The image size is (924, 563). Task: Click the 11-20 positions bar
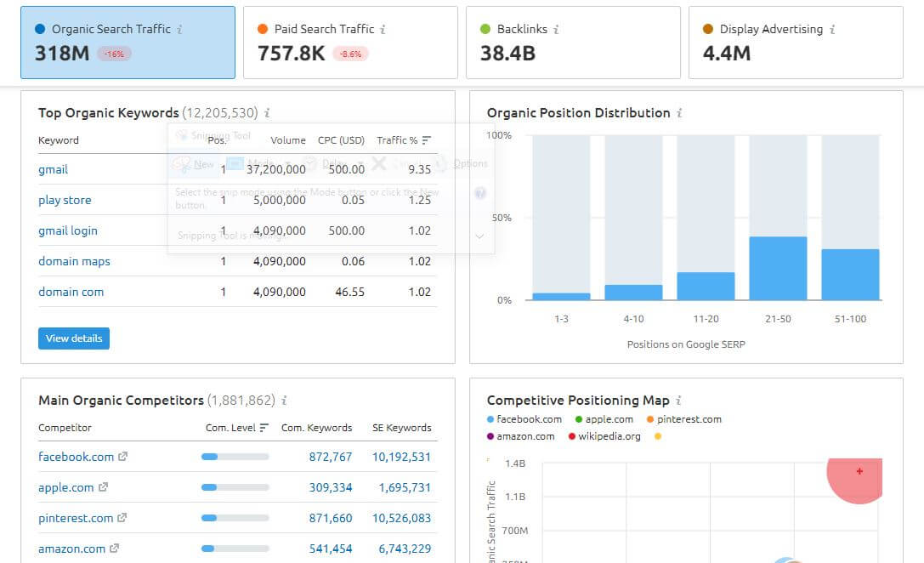(x=706, y=286)
